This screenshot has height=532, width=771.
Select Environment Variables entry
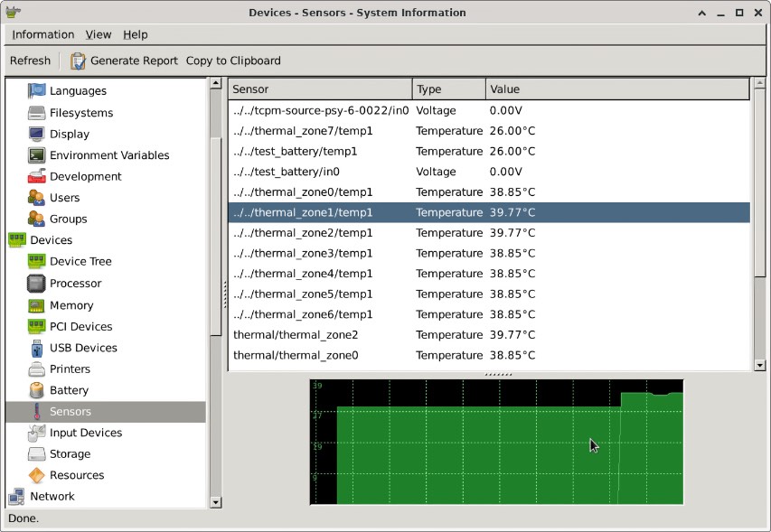point(109,155)
